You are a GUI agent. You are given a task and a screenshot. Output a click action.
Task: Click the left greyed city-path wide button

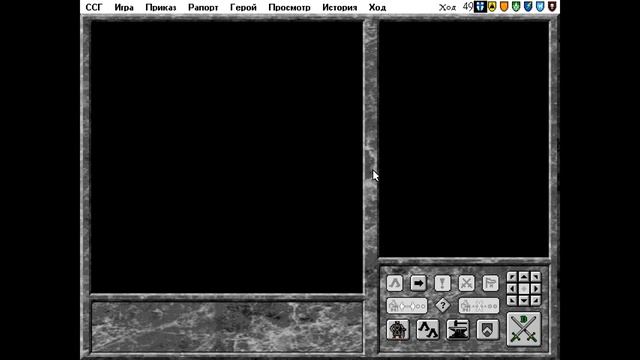407,305
